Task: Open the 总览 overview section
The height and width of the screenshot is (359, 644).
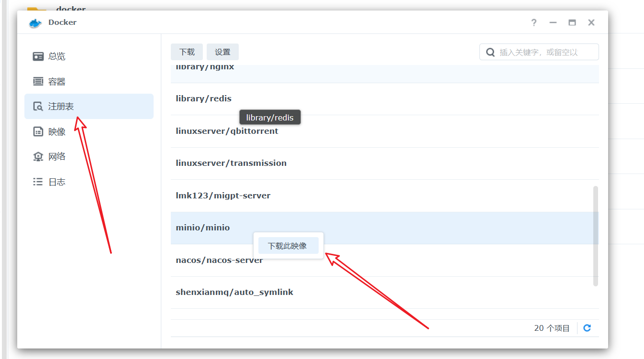Action: pyautogui.click(x=89, y=56)
